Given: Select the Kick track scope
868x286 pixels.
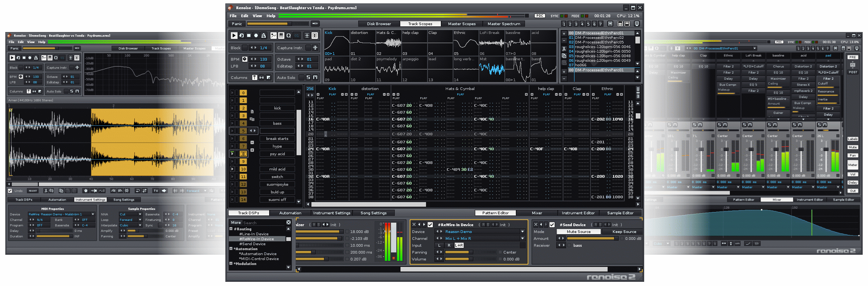Looking at the screenshot, I should [x=337, y=43].
